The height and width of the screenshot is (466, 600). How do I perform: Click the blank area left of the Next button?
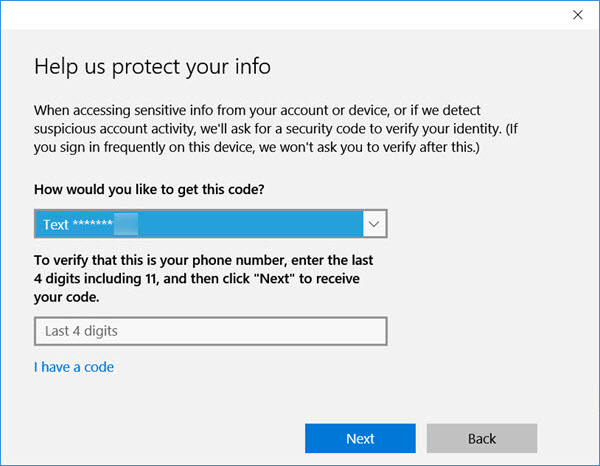click(x=160, y=438)
